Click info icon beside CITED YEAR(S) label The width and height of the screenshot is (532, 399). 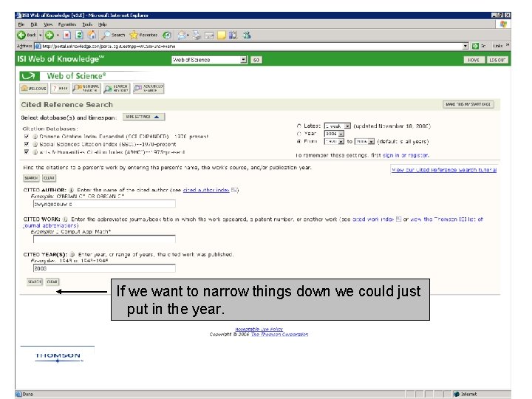(72, 254)
